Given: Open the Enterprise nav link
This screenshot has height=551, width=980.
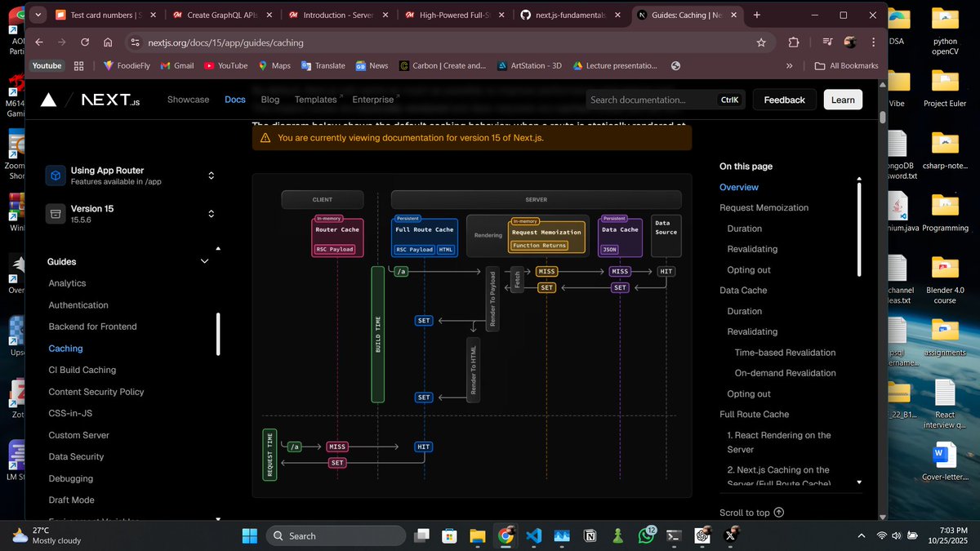Looking at the screenshot, I should (375, 100).
